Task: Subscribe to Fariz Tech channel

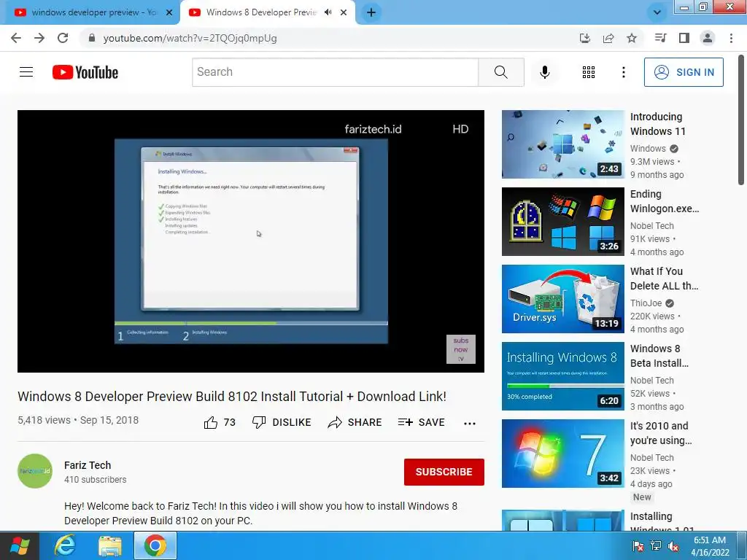Action: pos(444,472)
